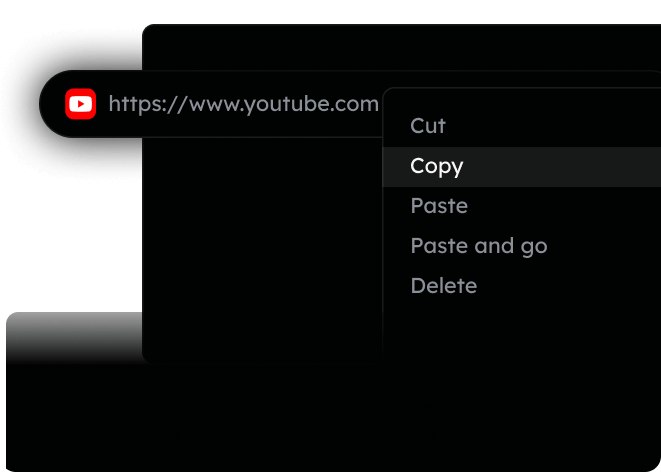Remove the selected URL text with Delete
Image resolution: width=661 pixels, height=472 pixels.
click(443, 286)
